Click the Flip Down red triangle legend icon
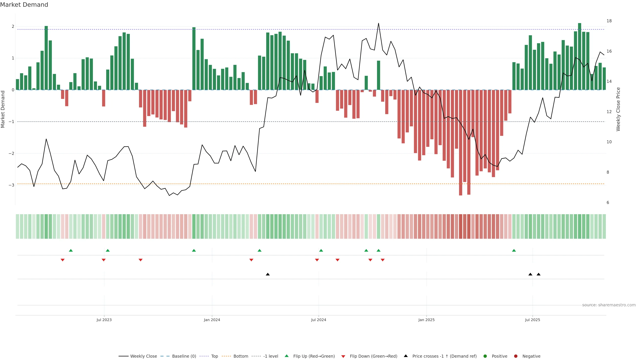 coord(343,356)
